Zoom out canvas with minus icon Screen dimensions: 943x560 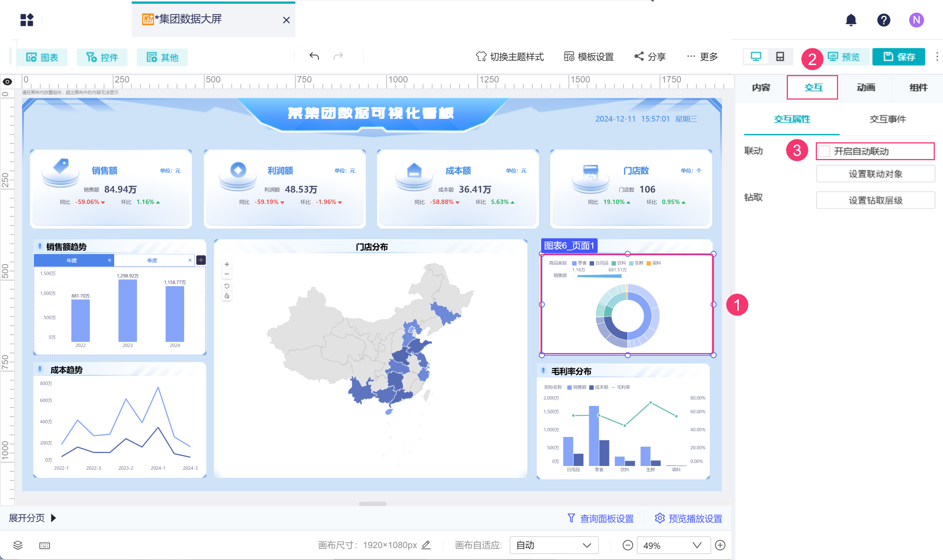coord(627,545)
